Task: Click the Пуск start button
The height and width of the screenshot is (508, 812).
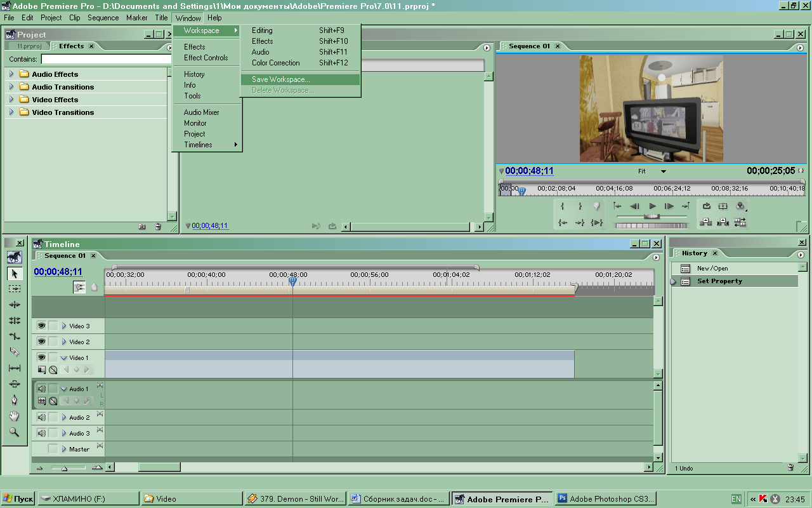Action: coord(18,499)
